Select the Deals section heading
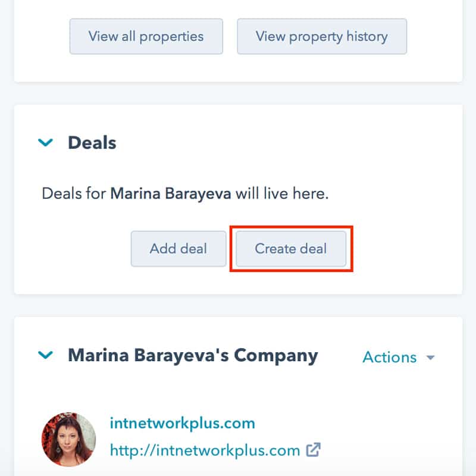Screen dimensions: 476x476 pos(92,142)
